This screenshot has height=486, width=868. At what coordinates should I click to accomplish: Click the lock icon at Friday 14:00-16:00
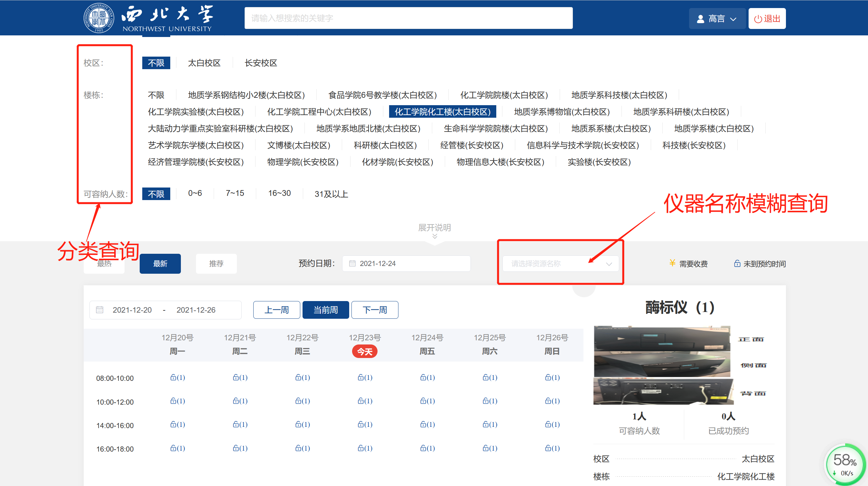tap(423, 424)
